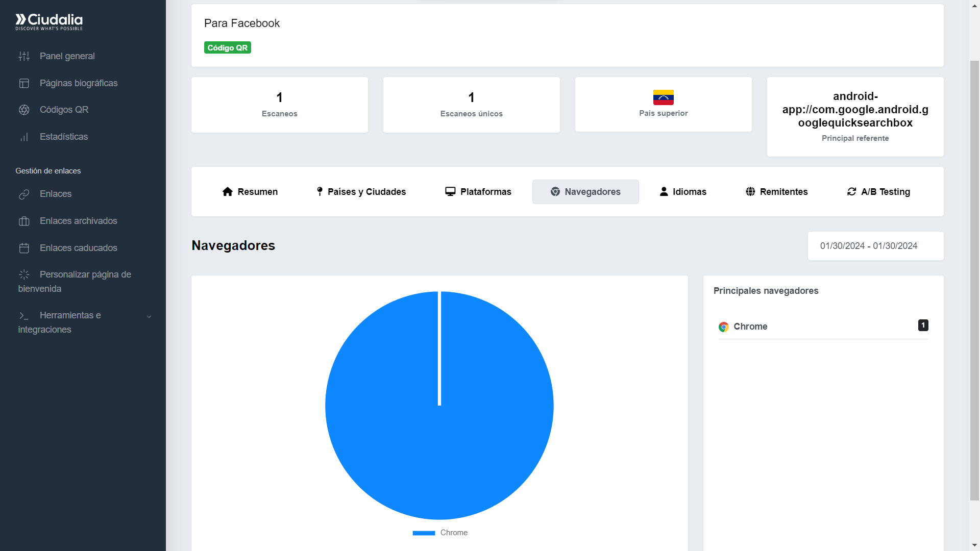Image resolution: width=980 pixels, height=551 pixels.
Task: Click the Ciudalia logo
Action: click(x=49, y=21)
